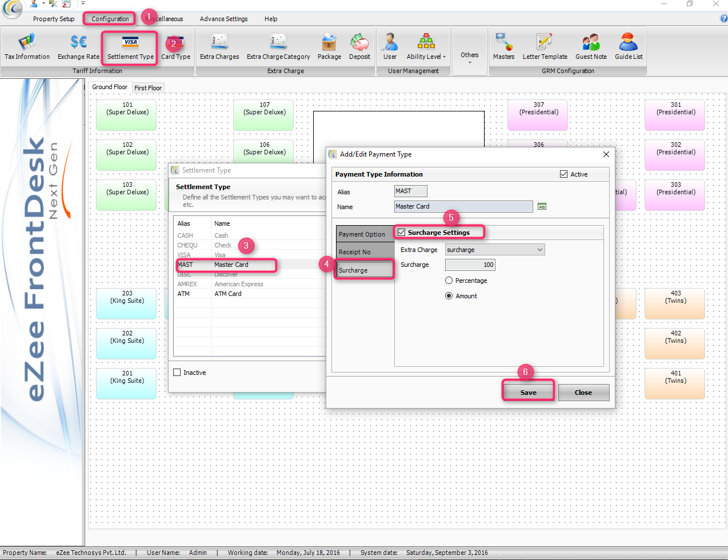
Task: Click the blue help question mark icon
Action: (x=723, y=18)
